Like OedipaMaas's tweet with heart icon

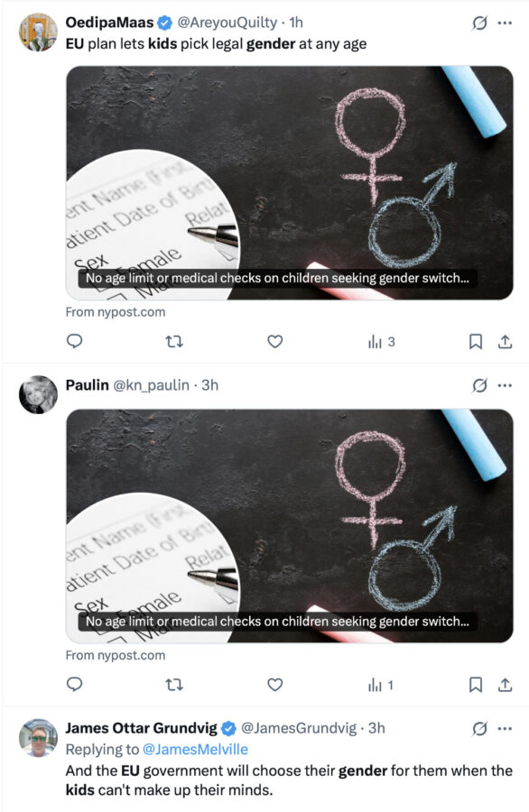click(275, 341)
